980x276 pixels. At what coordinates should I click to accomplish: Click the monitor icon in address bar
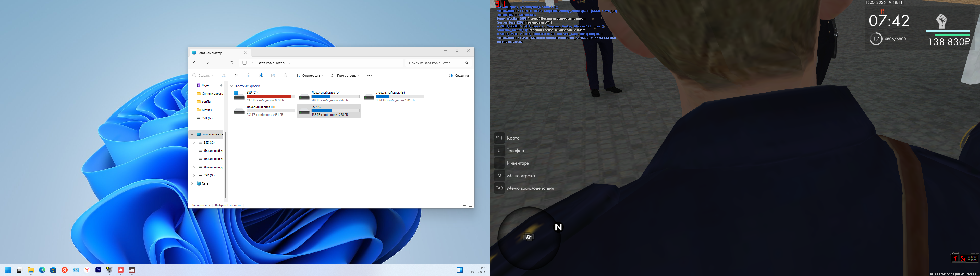(245, 63)
